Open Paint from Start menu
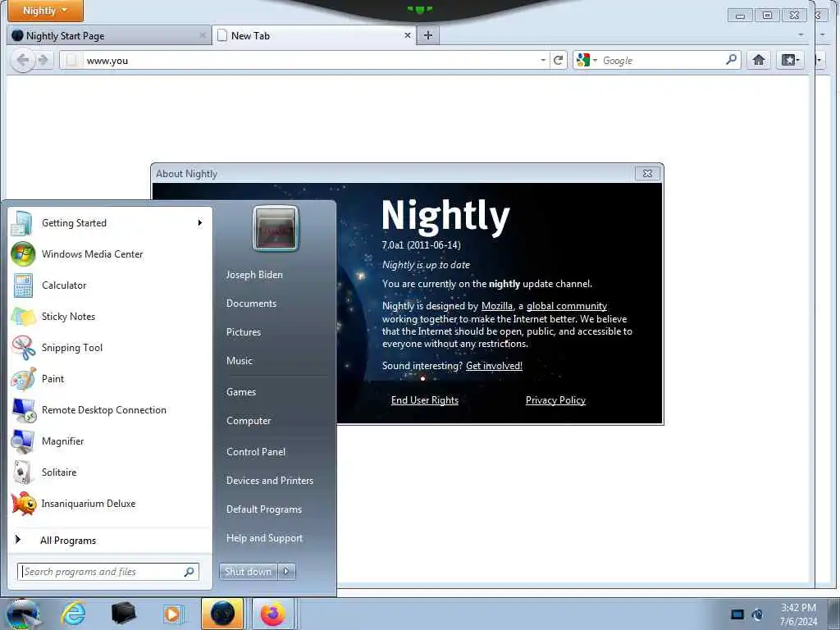Image resolution: width=840 pixels, height=630 pixels. pyautogui.click(x=109, y=379)
